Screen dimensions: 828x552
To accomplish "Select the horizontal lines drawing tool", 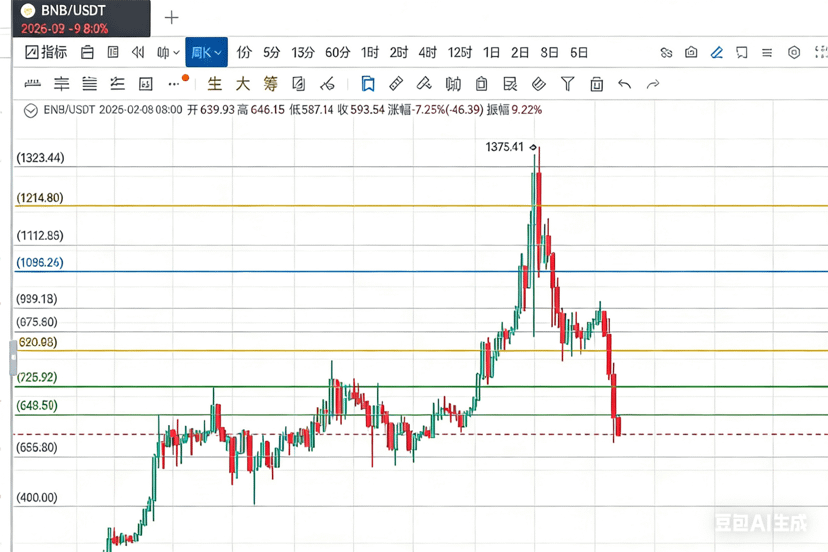I will pyautogui.click(x=61, y=83).
